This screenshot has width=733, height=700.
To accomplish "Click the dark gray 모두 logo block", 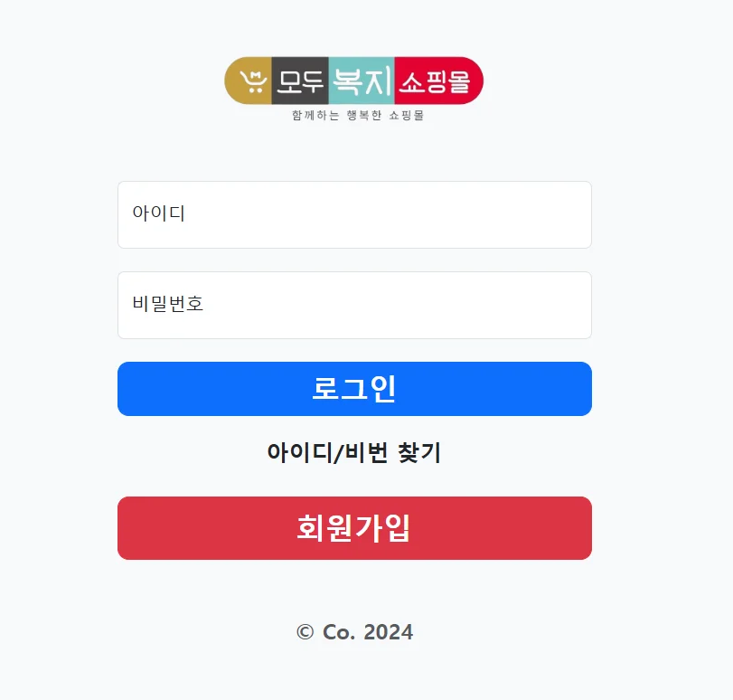I will tap(299, 81).
